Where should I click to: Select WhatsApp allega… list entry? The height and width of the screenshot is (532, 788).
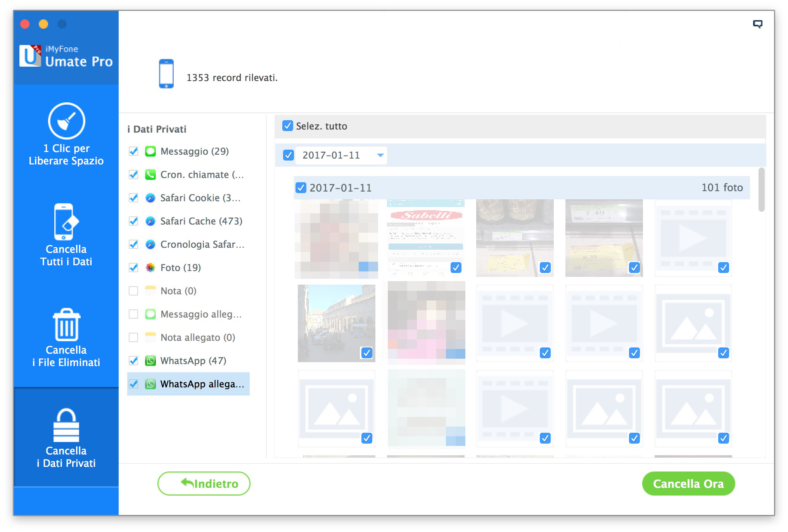[x=202, y=384]
